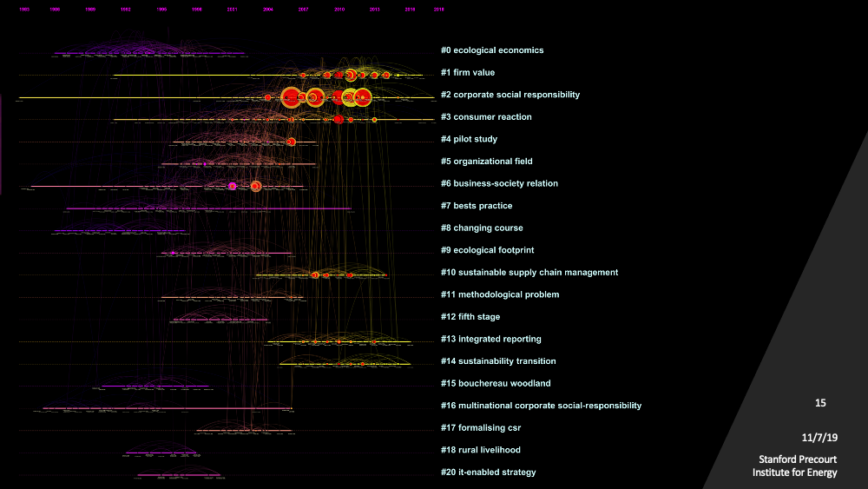Screen dimensions: 868x489
Task: Click the '#0 ecological economics' cluster label
Action: pyautogui.click(x=491, y=50)
